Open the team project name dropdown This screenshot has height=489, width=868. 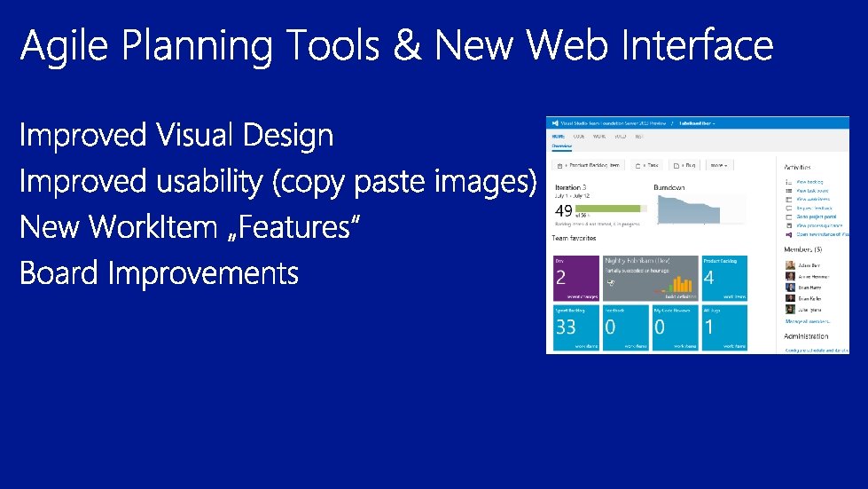pos(697,123)
